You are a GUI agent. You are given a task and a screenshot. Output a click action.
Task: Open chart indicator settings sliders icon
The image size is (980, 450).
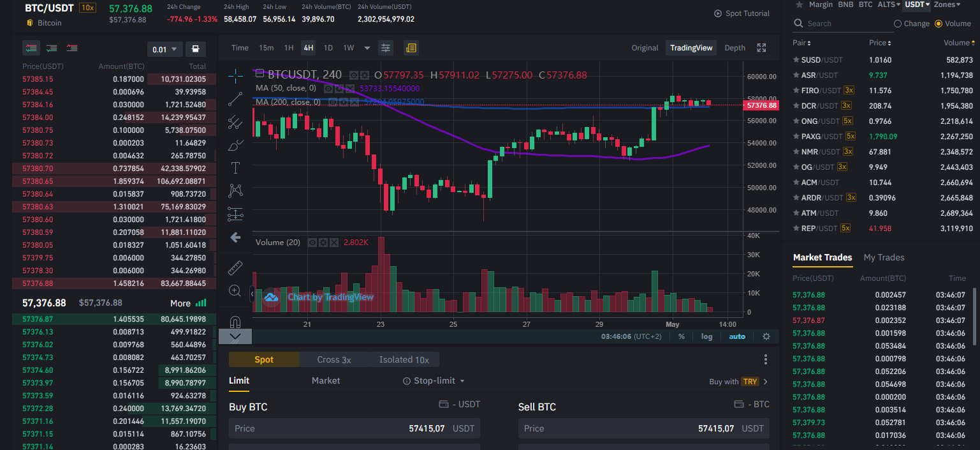tap(385, 48)
